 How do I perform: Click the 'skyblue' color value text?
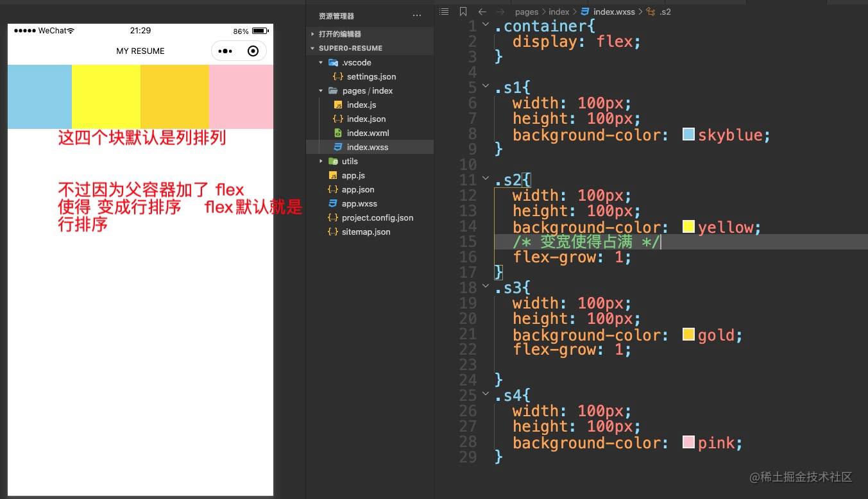[x=730, y=135]
